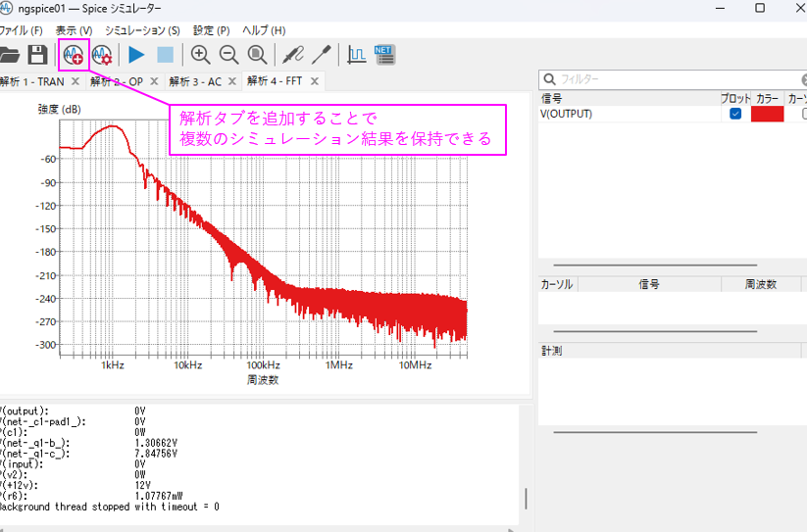Save the workbook with floppy icon
This screenshot has width=807, height=532.
click(x=37, y=55)
